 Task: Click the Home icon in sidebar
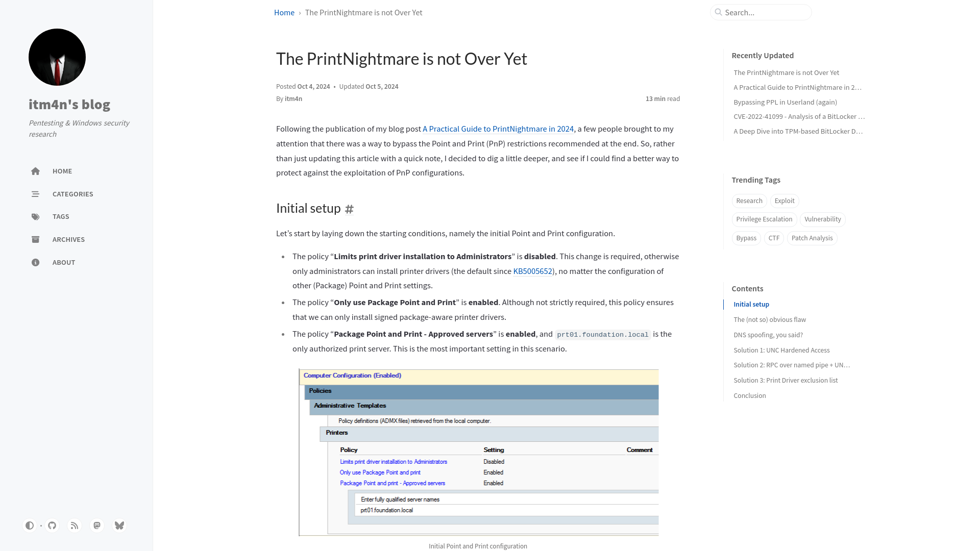(x=36, y=171)
